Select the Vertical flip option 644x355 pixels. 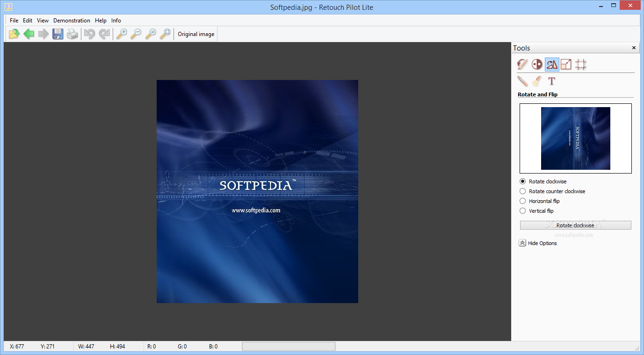[536, 211]
